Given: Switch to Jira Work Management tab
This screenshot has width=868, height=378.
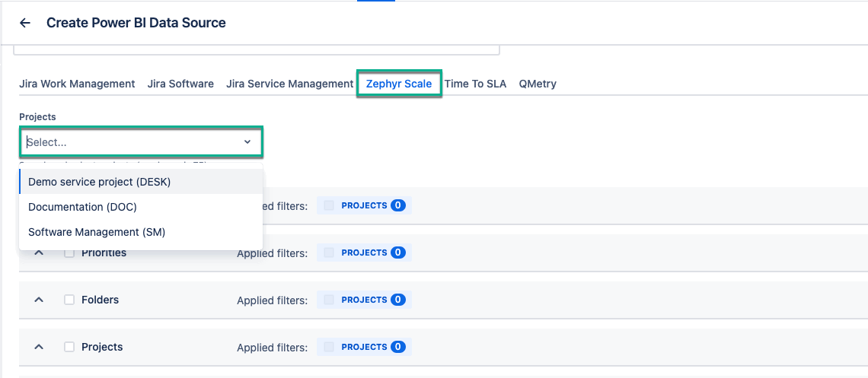Looking at the screenshot, I should [x=77, y=84].
